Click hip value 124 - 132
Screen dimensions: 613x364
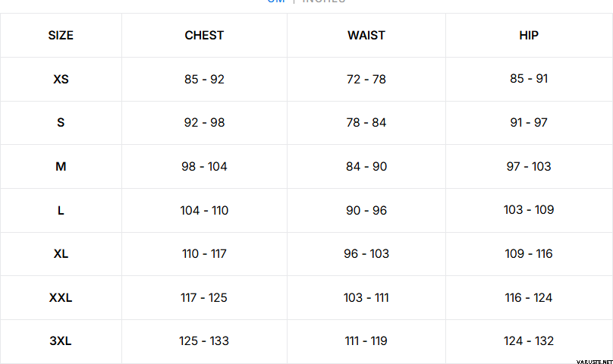(529, 341)
